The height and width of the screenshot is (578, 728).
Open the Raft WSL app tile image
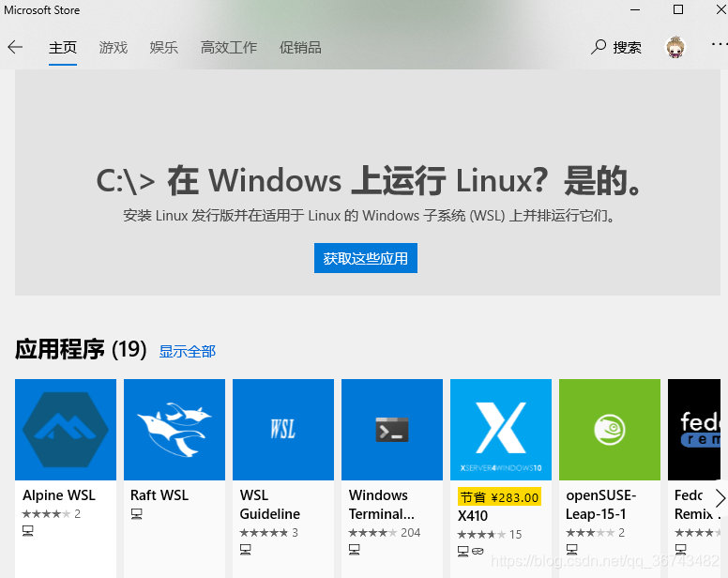click(174, 430)
